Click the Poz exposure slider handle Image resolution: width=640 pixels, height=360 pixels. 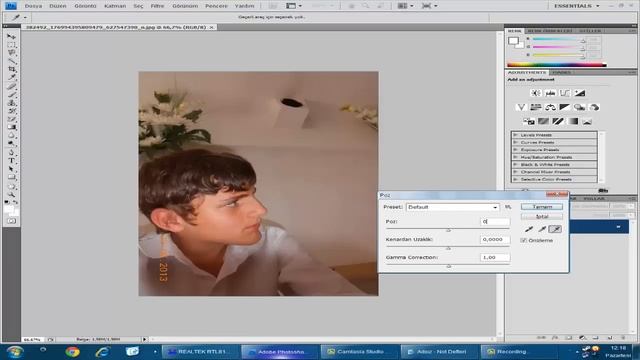click(x=448, y=231)
